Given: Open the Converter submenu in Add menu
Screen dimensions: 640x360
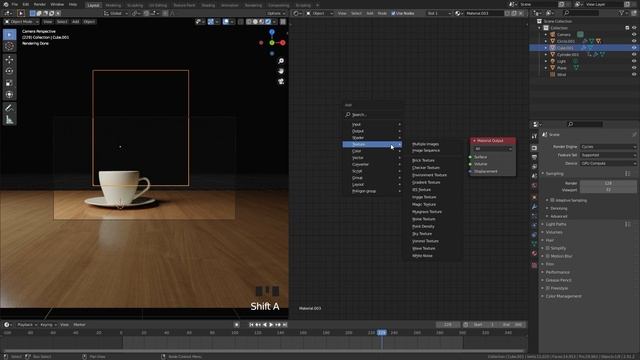Looking at the screenshot, I should pyautogui.click(x=372, y=164).
